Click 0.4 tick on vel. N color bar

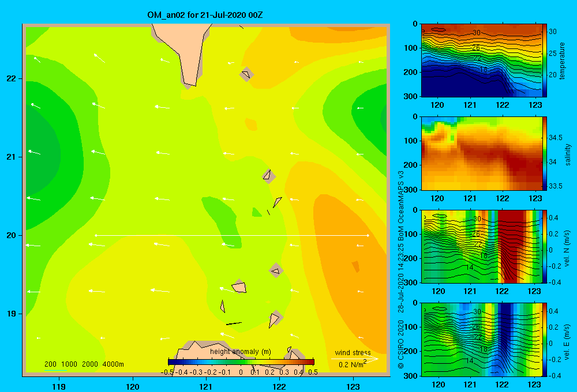coord(553,218)
